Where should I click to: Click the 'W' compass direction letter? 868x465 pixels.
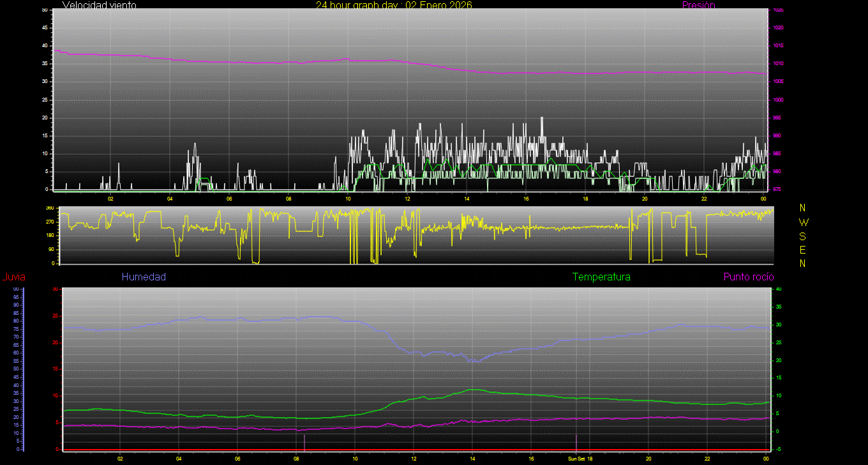(803, 222)
